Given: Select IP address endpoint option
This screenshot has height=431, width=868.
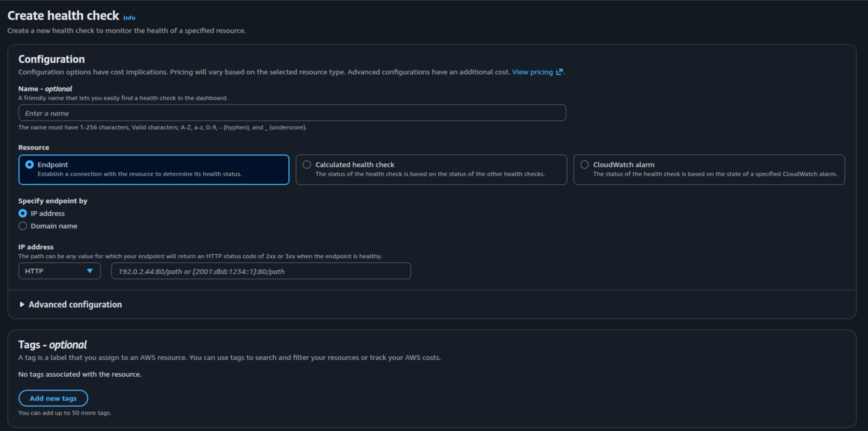Looking at the screenshot, I should [23, 213].
